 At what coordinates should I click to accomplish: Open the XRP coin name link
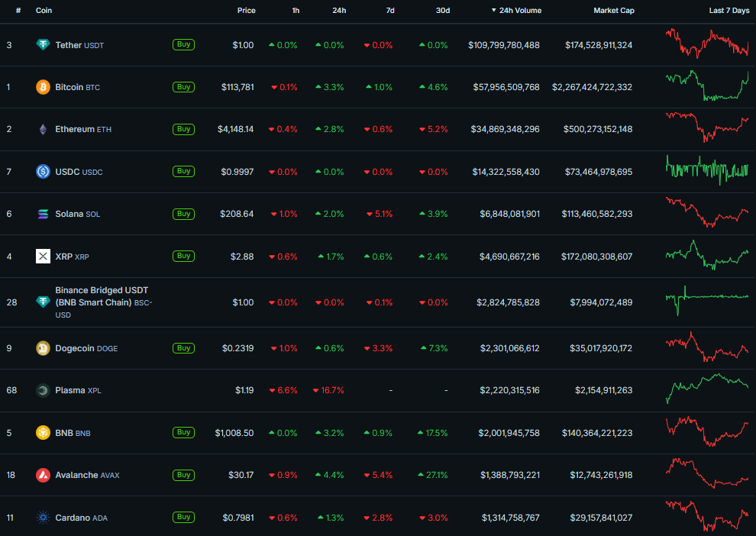[x=73, y=257]
